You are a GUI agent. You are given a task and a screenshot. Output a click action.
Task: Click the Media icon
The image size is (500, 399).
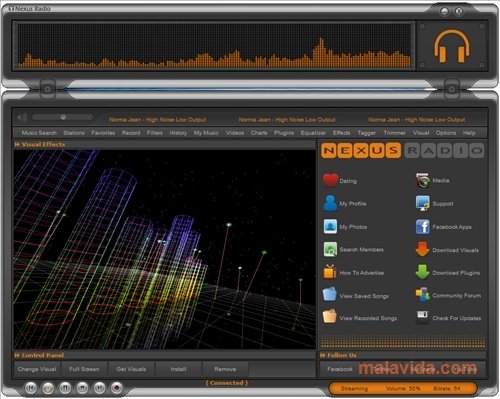pyautogui.click(x=422, y=180)
